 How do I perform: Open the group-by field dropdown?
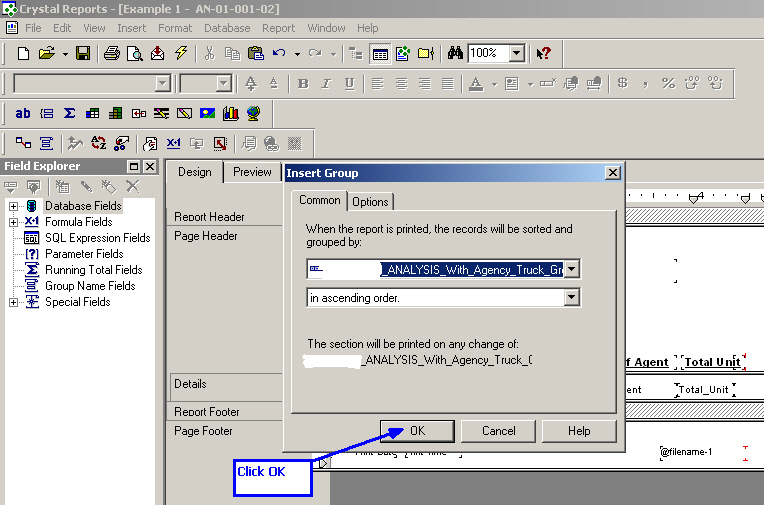572,269
